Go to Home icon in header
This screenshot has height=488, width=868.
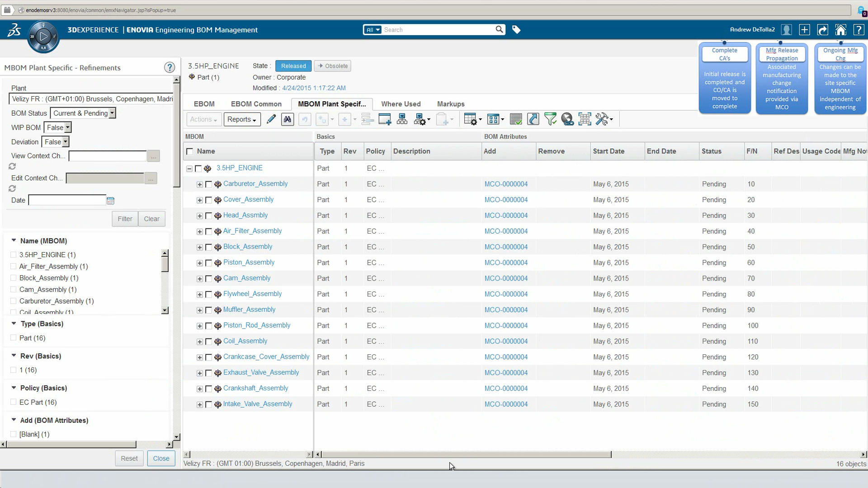[x=841, y=30]
